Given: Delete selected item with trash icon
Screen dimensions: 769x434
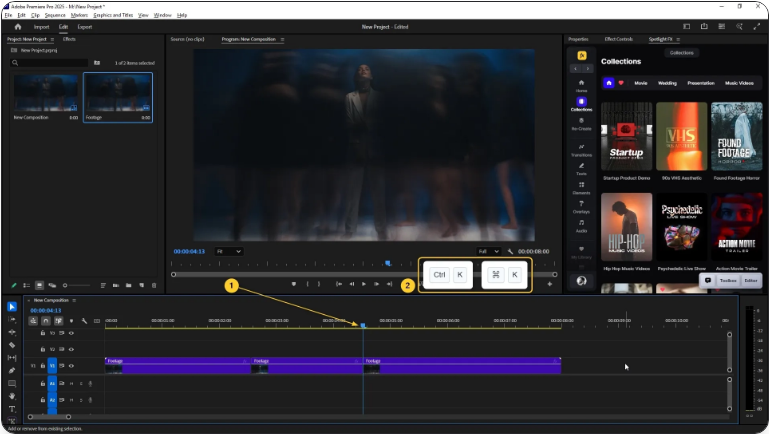Looking at the screenshot, I should click(154, 285).
